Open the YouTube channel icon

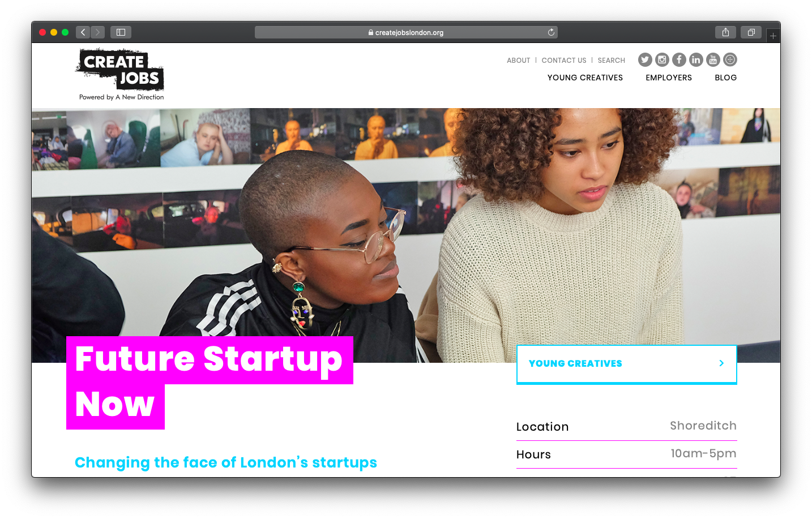click(x=713, y=59)
